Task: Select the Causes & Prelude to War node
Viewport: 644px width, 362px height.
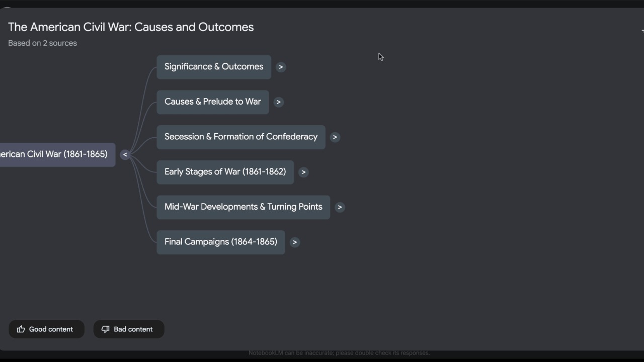Action: pyautogui.click(x=213, y=102)
